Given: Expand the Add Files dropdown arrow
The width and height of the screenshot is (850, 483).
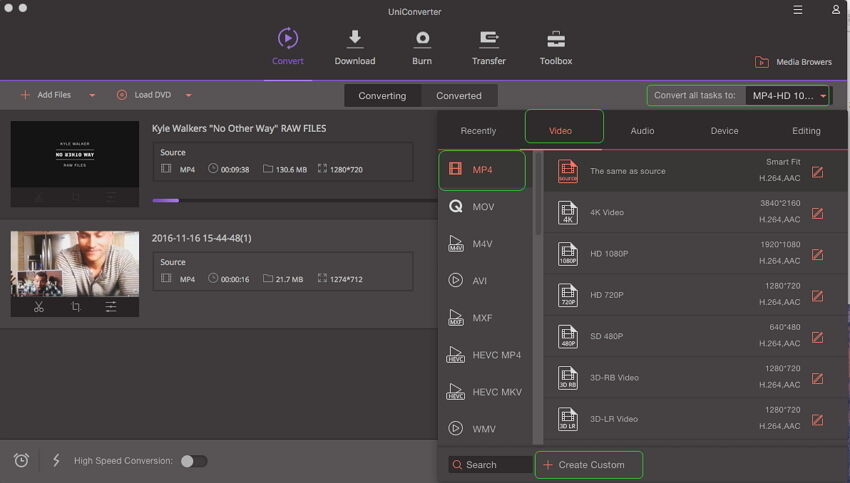Looking at the screenshot, I should point(92,95).
